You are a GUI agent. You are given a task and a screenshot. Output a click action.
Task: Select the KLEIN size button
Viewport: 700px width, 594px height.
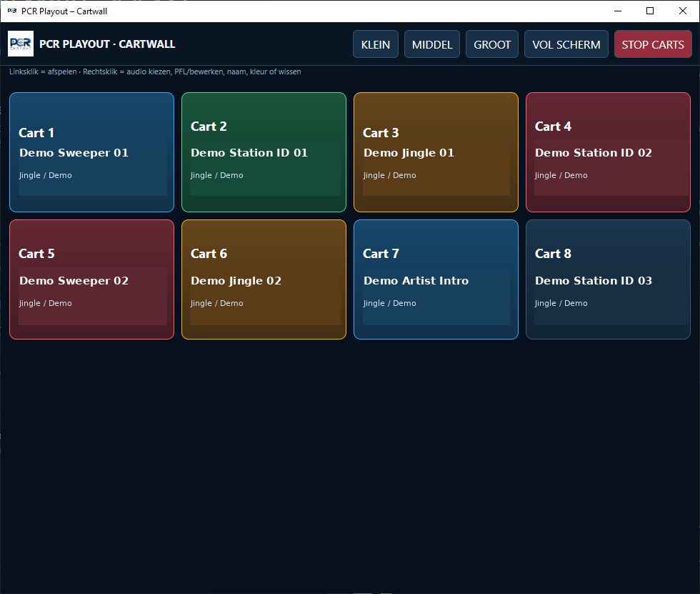[376, 44]
